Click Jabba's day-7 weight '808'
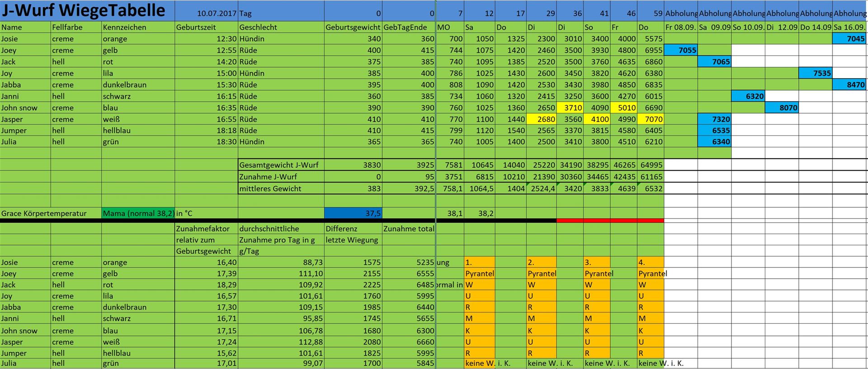This screenshot has height=369, width=868. [450, 84]
